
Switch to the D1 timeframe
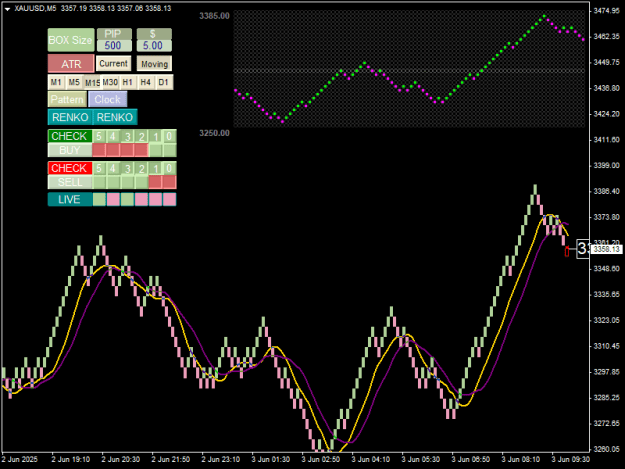click(164, 82)
